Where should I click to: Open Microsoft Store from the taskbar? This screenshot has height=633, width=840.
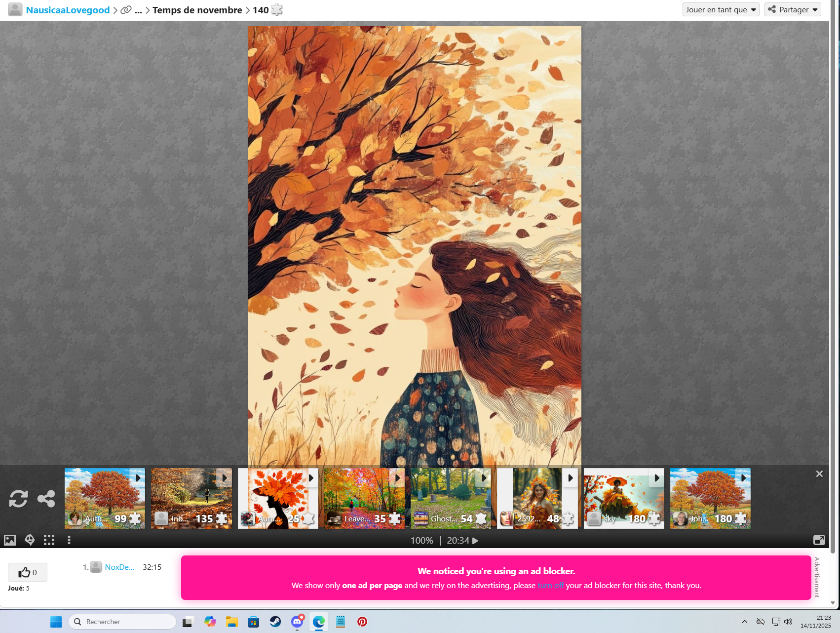[x=254, y=622]
